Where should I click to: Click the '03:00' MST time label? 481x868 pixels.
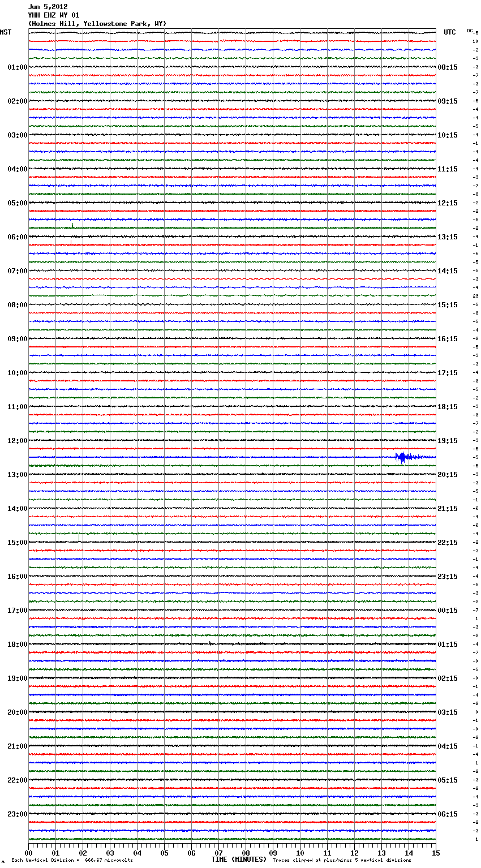click(18, 135)
